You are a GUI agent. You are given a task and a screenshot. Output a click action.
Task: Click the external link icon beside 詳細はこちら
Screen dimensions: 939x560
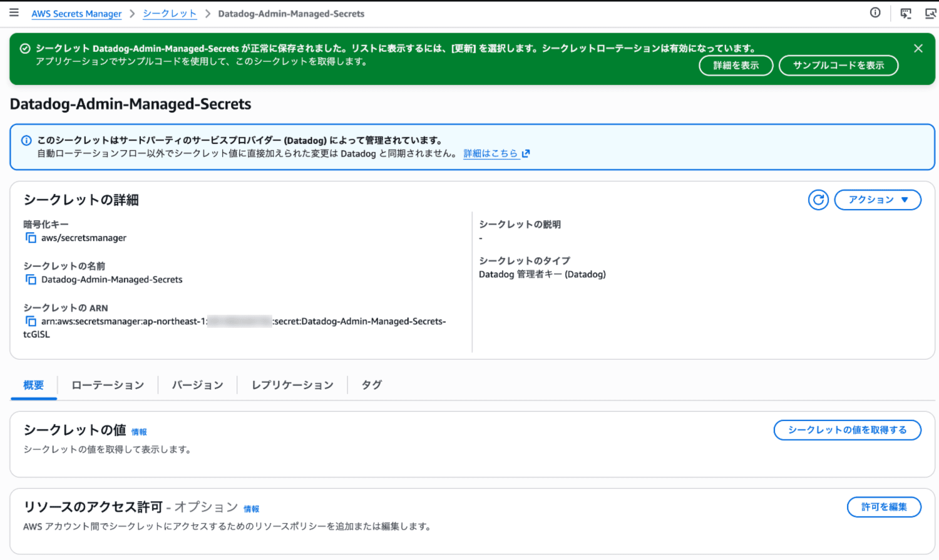(526, 153)
